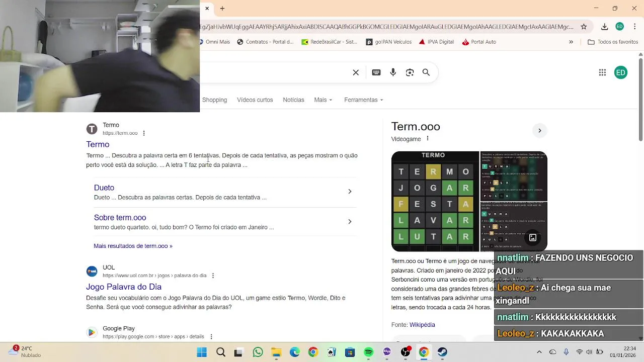Open the IPVA Digital bookmark

(x=436, y=42)
